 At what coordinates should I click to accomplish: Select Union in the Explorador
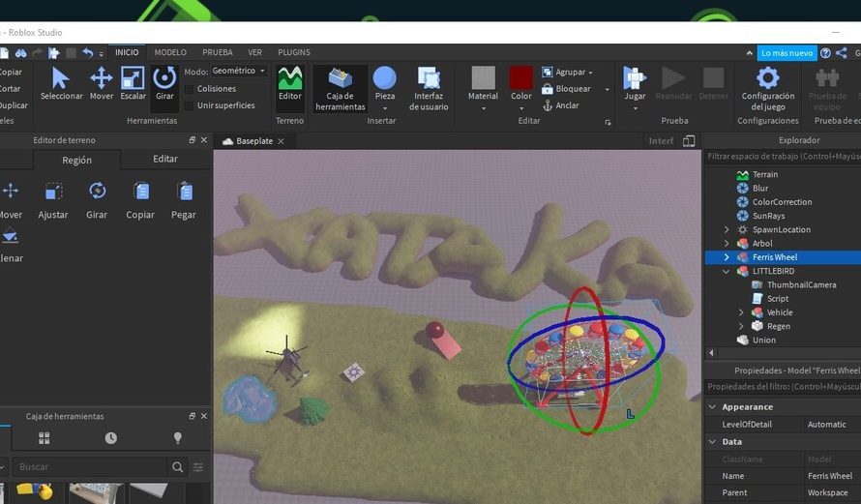coord(764,340)
